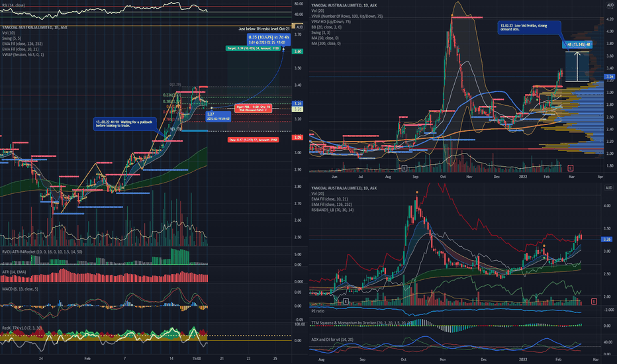The image size is (617, 364).
Task: Select the ATR (14, EMA) indicator legend
Action: [13, 272]
